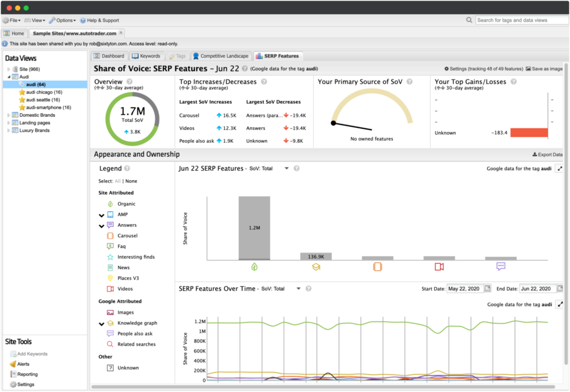Image resolution: width=570 pixels, height=392 pixels.
Task: Expand the Landing pages tree node
Action: click(x=9, y=123)
